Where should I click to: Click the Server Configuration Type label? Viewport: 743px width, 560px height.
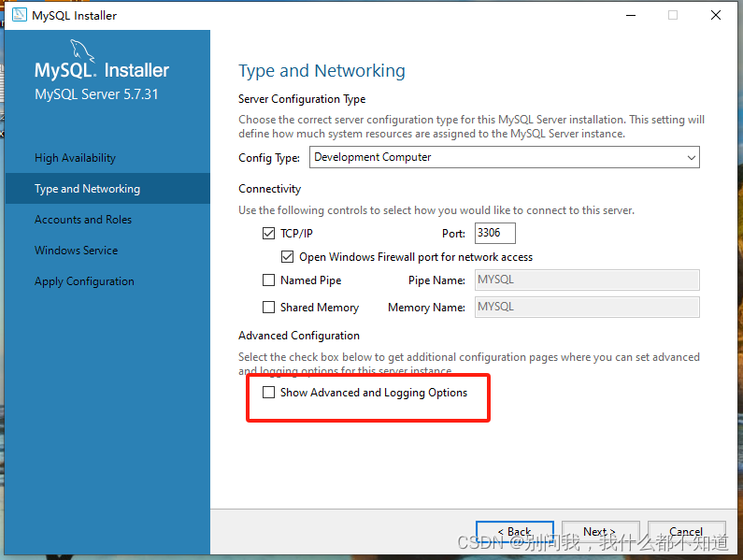click(302, 99)
